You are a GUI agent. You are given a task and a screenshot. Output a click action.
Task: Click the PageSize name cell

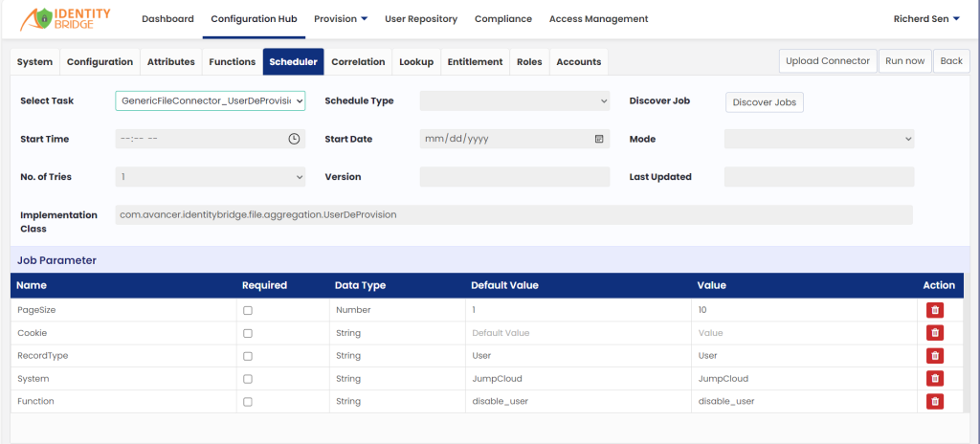[123, 310]
